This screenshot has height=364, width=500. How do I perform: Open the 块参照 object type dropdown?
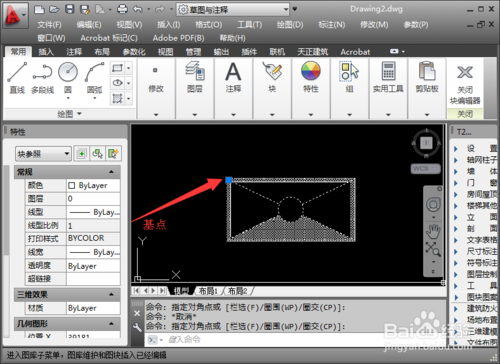(43, 154)
